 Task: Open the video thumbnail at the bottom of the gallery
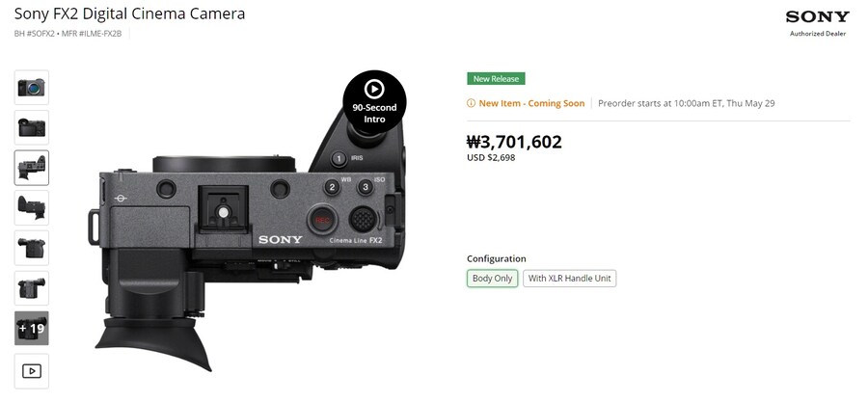[32, 371]
